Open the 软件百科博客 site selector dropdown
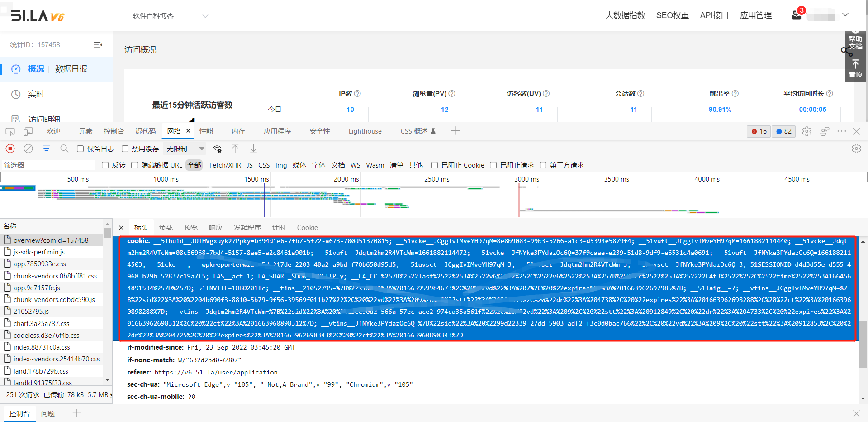 [x=170, y=16]
